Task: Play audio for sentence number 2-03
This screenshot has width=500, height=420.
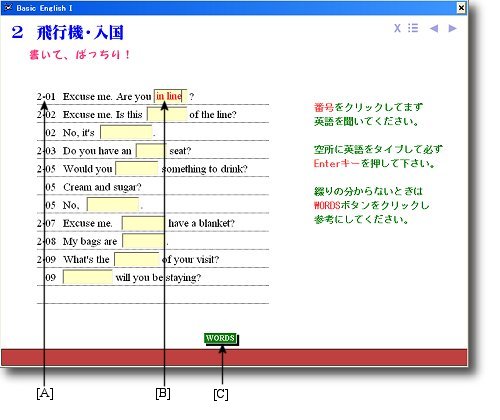Action: click(46, 151)
